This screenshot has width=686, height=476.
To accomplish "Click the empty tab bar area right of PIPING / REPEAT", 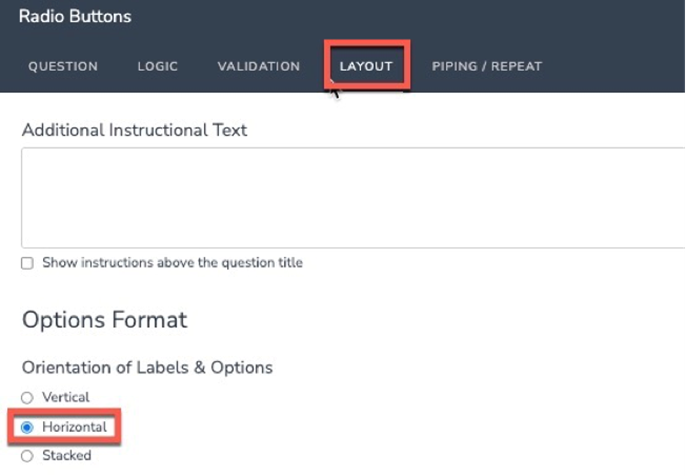I will (x=620, y=67).
